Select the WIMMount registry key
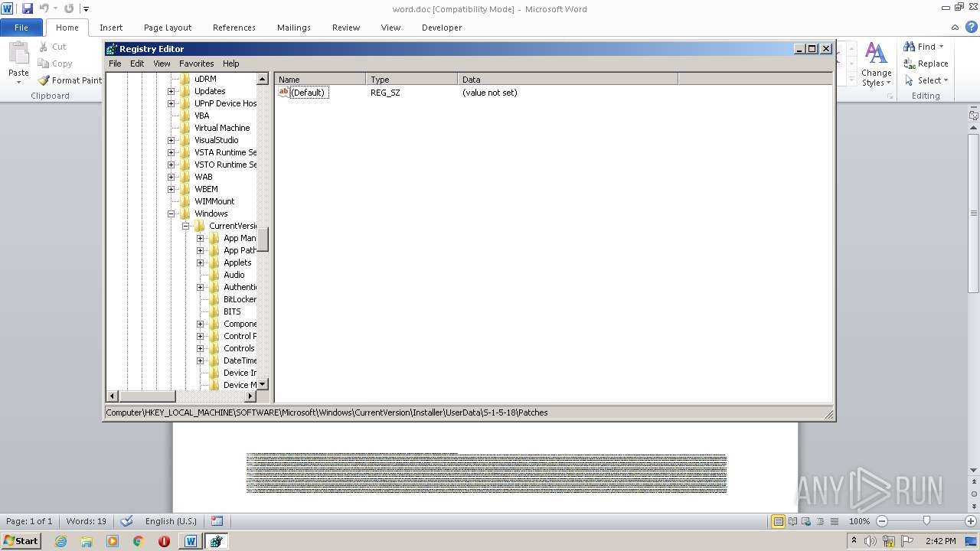 click(x=214, y=201)
